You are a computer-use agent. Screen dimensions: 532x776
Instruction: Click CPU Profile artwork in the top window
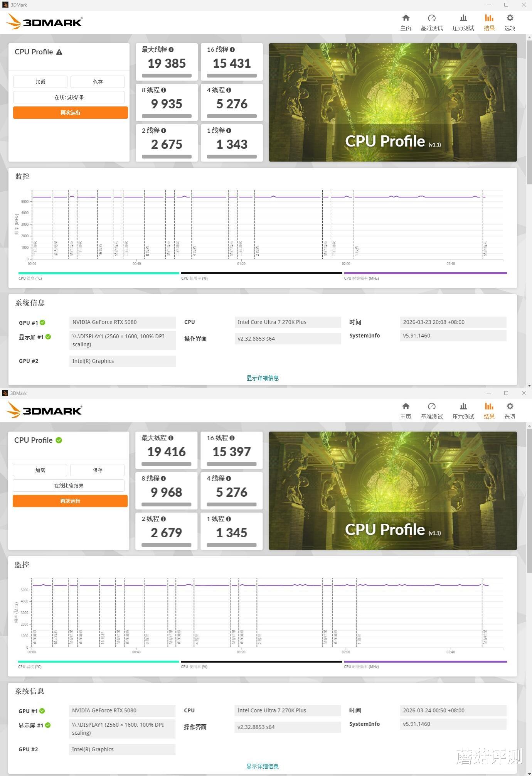(393, 102)
